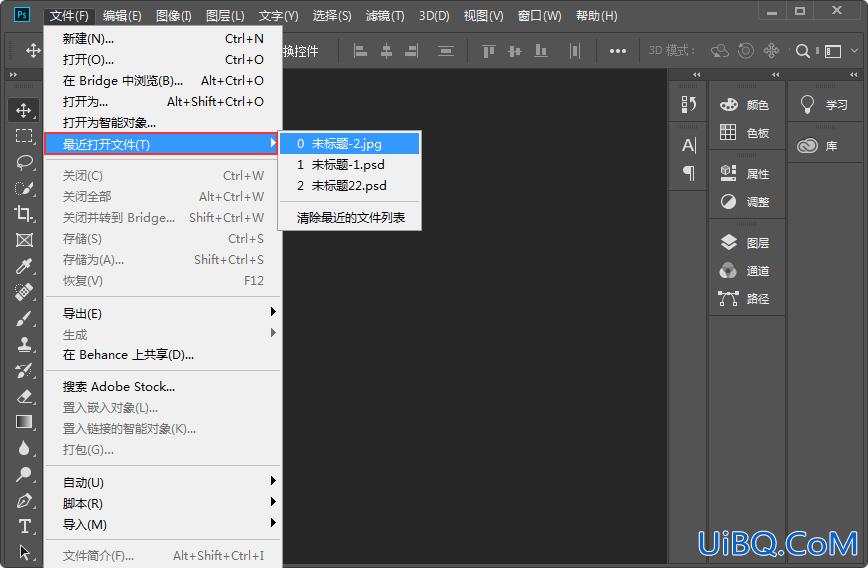Open the Layers panel

pos(745,242)
